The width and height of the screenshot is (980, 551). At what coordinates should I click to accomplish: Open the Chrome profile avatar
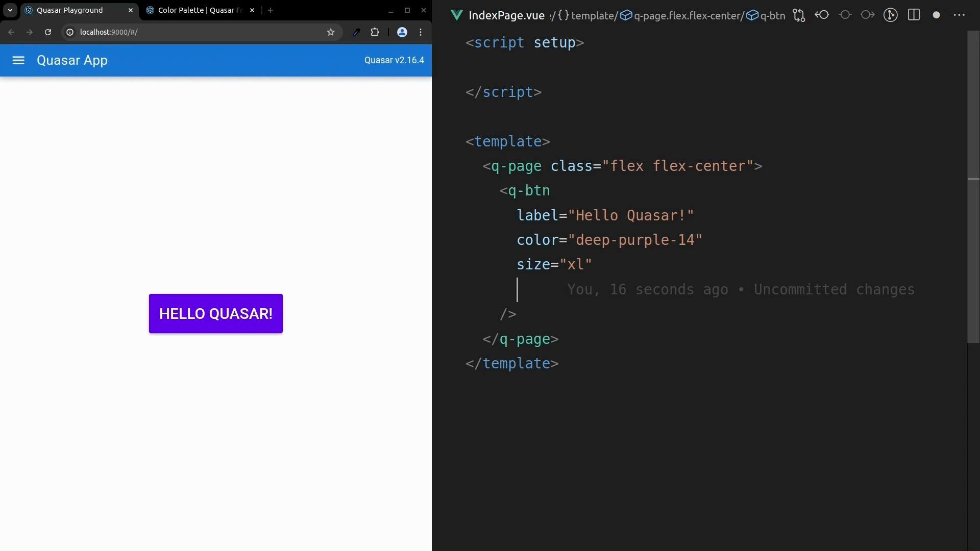[402, 32]
